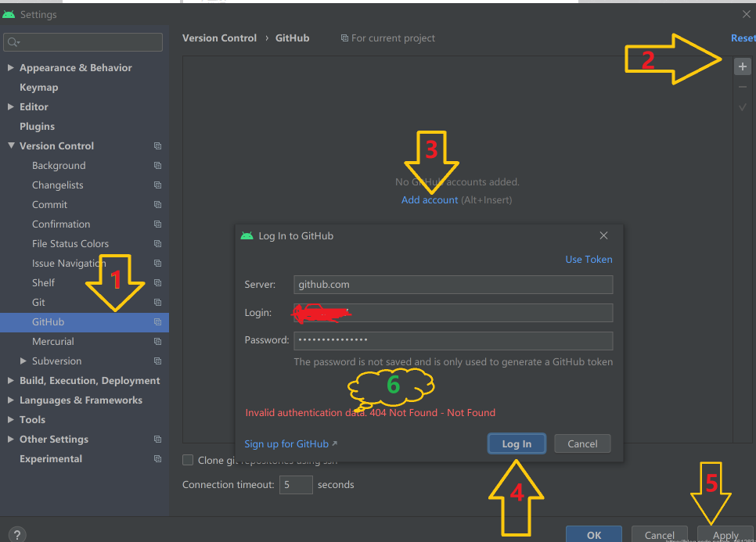Viewport: 756px width, 542px height.
Task: Click project-level icon beside Changelists
Action: [157, 185]
